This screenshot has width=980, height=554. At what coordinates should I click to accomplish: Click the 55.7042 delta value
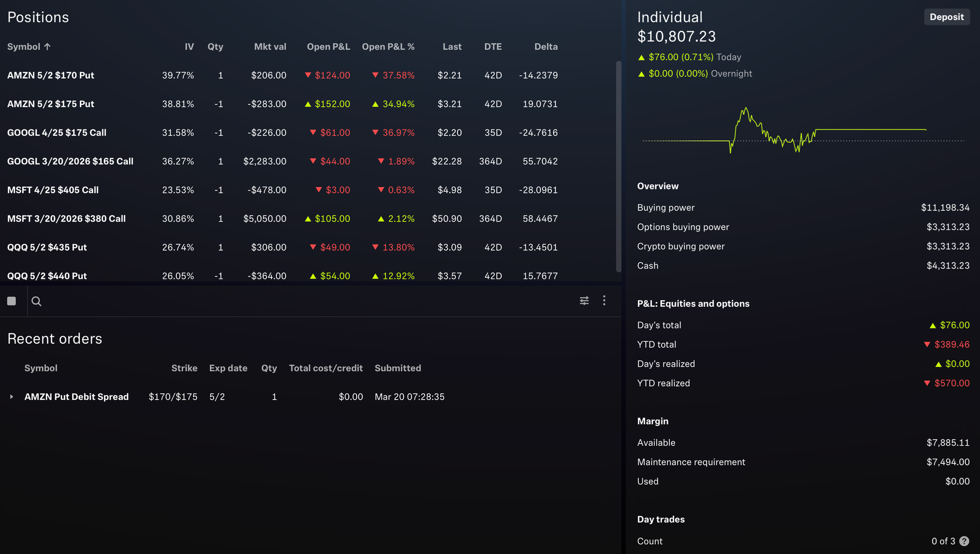[540, 161]
